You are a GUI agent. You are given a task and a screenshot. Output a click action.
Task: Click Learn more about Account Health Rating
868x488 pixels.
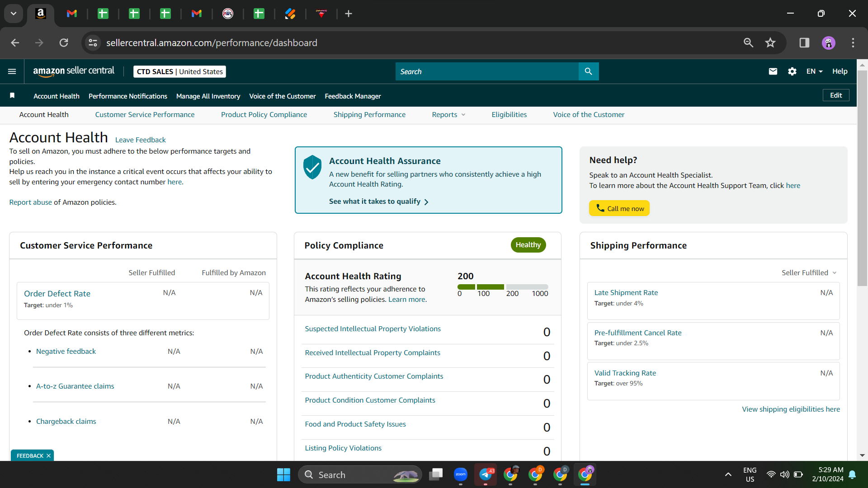tap(406, 300)
